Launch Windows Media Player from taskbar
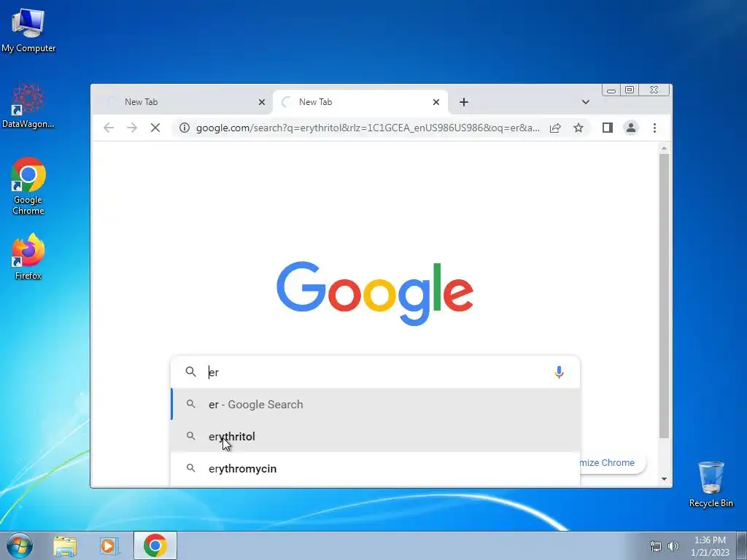This screenshot has width=747, height=560. tap(109, 545)
